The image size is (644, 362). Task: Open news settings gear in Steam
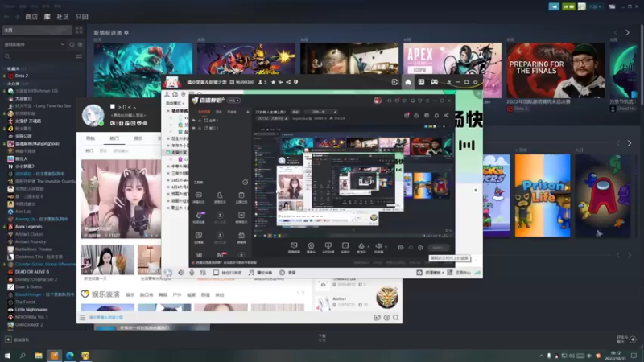coord(126,32)
